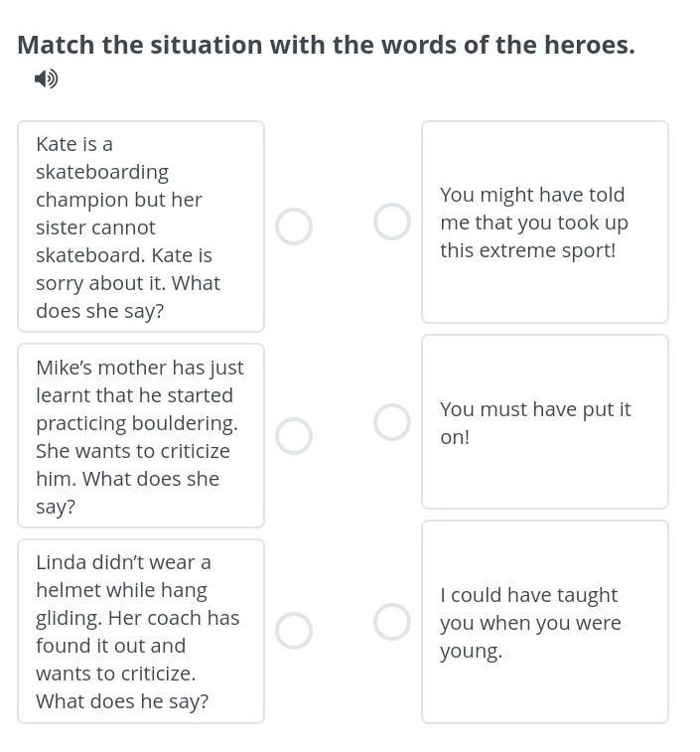
Task: Click the "this extreme sport!" text line
Action: point(527,250)
